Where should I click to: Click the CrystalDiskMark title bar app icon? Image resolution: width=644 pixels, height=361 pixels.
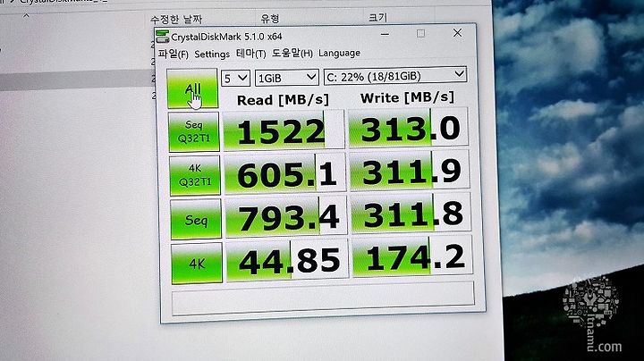162,37
